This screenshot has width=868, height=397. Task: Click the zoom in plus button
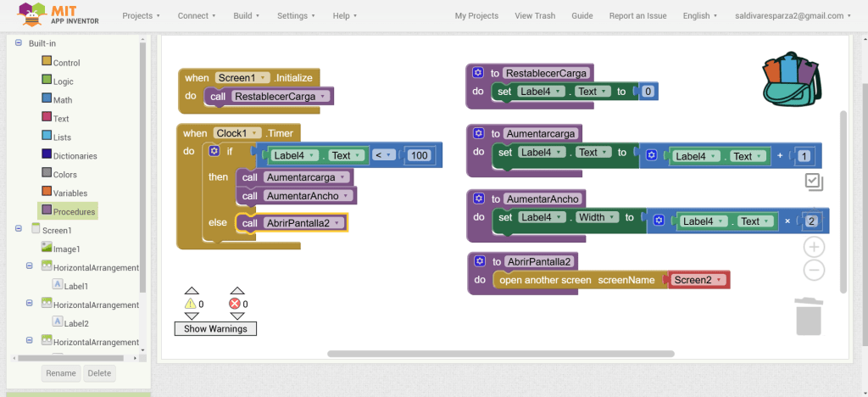tap(814, 247)
